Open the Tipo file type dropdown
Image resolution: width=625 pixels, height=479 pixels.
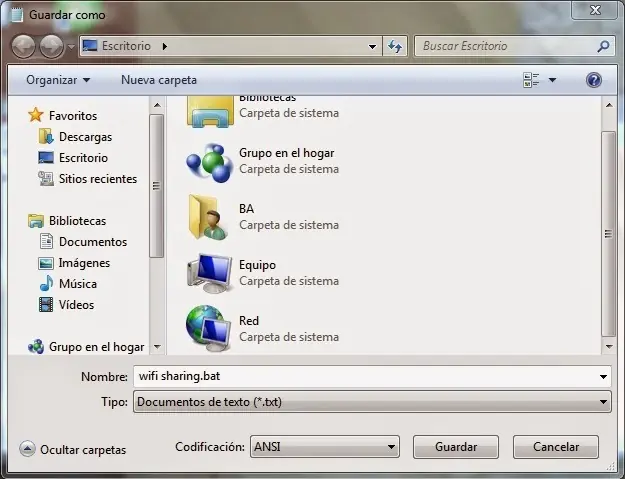click(x=372, y=402)
